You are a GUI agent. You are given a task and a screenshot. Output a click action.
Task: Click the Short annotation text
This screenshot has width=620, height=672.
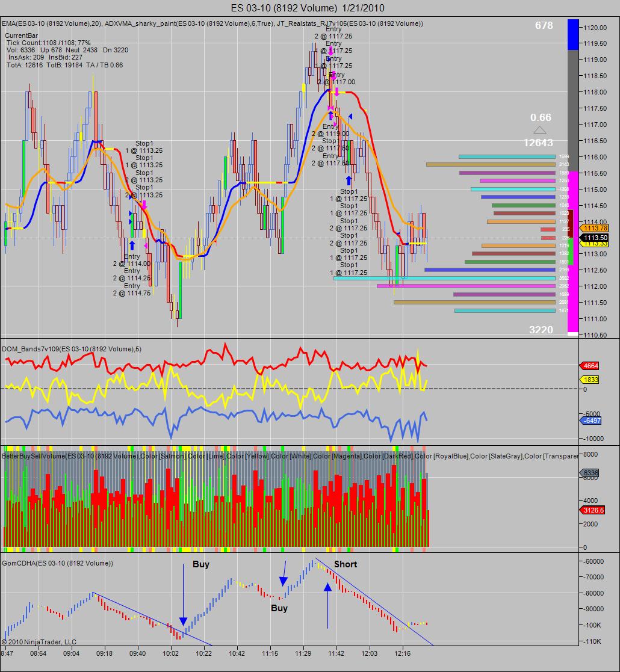[345, 564]
